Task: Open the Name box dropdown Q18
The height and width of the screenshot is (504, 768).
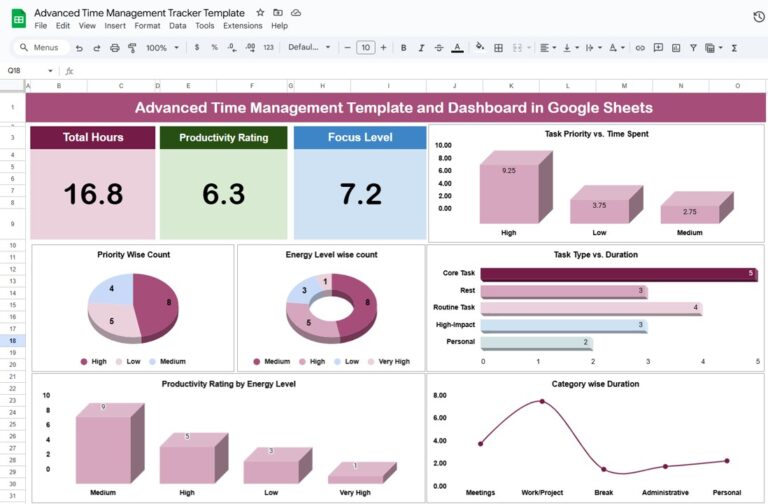Action: pos(50,71)
